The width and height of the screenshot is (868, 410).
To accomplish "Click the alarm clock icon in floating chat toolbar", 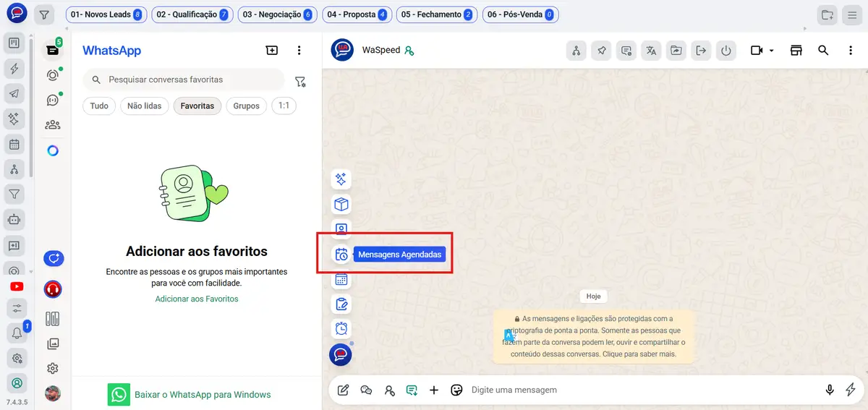I will [x=341, y=329].
